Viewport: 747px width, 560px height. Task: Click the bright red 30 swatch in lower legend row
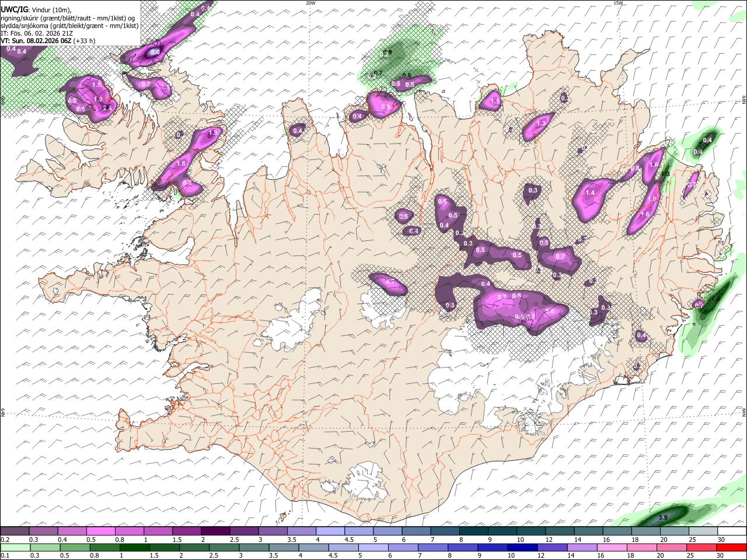(x=731, y=547)
